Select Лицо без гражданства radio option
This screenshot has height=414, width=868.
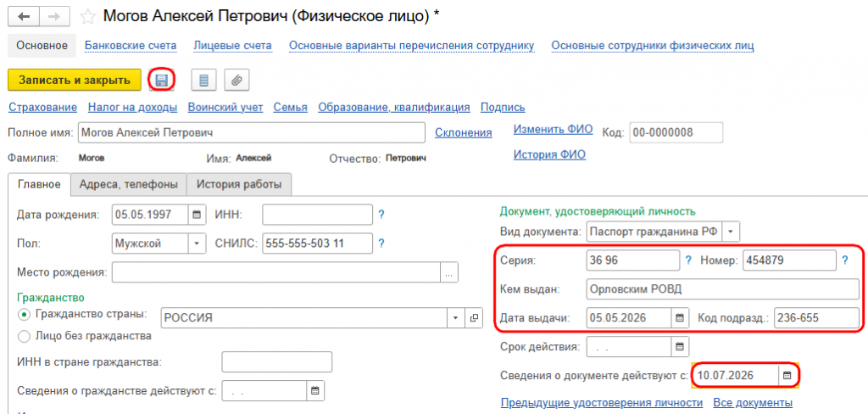click(x=24, y=336)
